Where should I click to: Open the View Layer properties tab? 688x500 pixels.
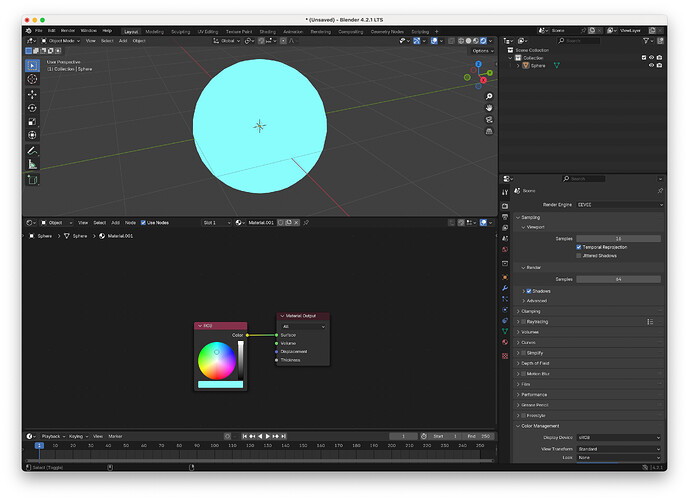(505, 228)
